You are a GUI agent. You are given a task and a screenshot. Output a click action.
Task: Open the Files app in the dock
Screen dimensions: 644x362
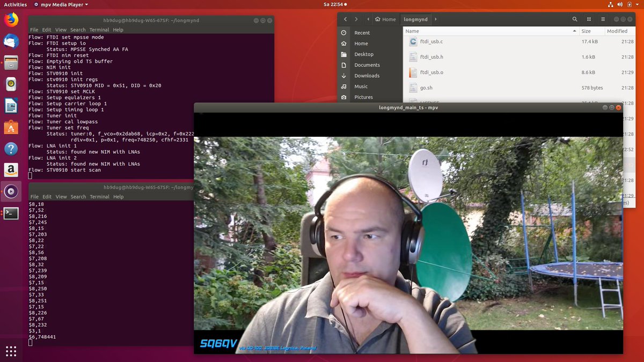[11, 63]
